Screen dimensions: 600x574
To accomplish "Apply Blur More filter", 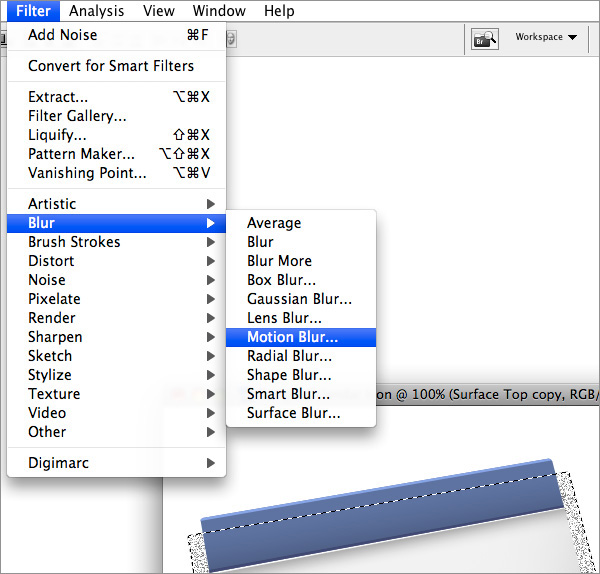I will point(301,261).
